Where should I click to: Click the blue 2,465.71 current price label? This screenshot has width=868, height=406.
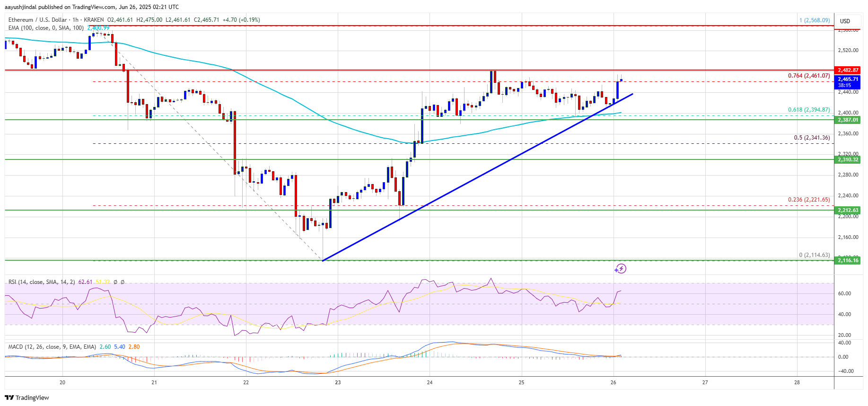click(x=848, y=82)
